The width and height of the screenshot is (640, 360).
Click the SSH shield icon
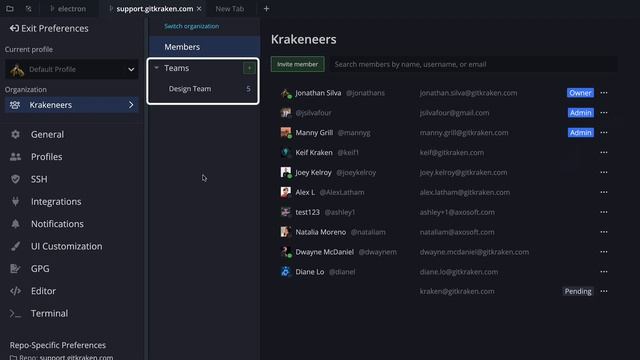coord(16,179)
